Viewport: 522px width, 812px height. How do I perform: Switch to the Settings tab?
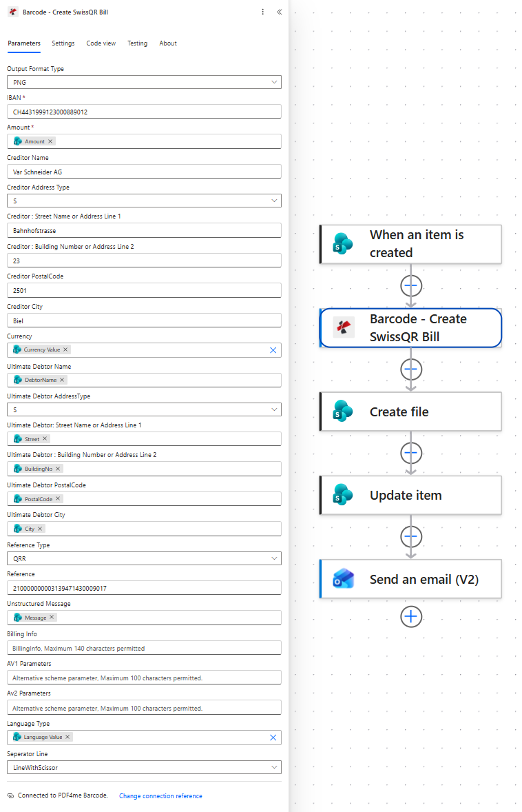(63, 43)
